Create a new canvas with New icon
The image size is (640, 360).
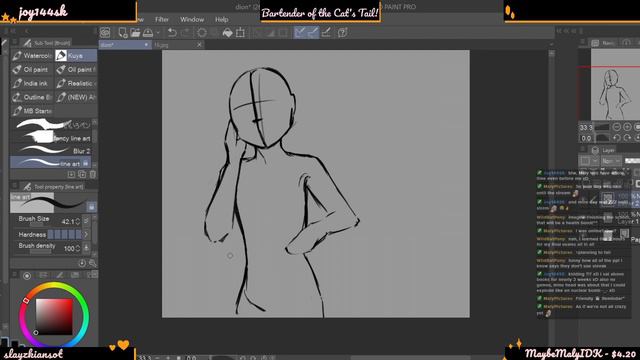[x=122, y=32]
